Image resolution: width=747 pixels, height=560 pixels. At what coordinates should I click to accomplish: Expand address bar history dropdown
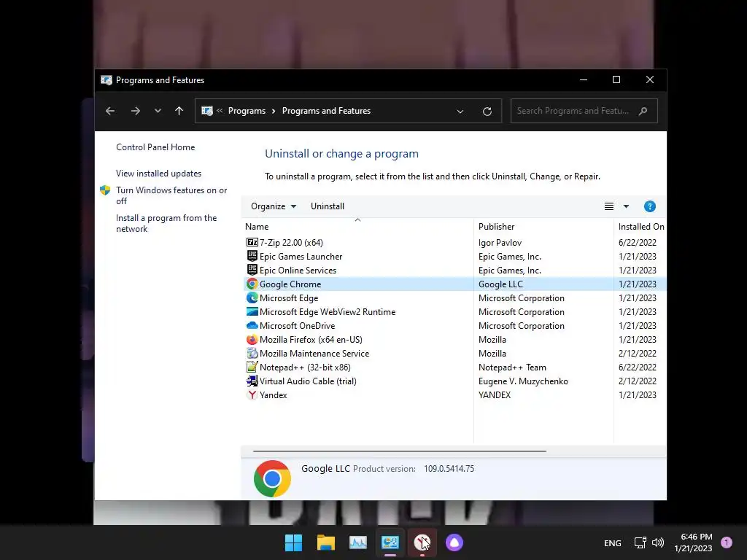460,112
